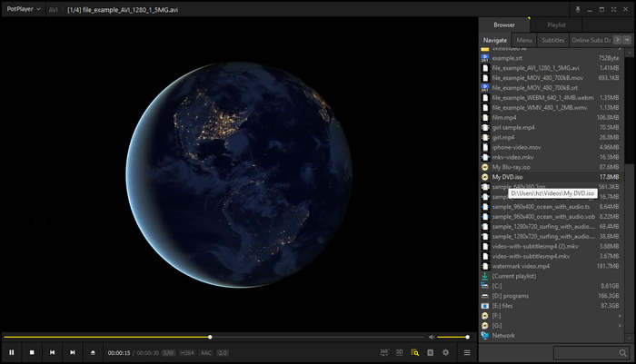The height and width of the screenshot is (364, 636).
Task: Open the PotPlayer main menu dropdown
Action: (23, 9)
